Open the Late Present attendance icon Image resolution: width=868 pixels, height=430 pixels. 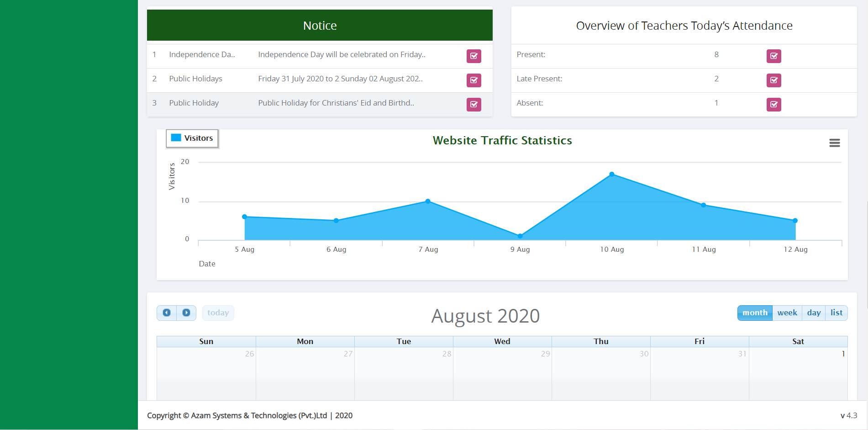(773, 80)
